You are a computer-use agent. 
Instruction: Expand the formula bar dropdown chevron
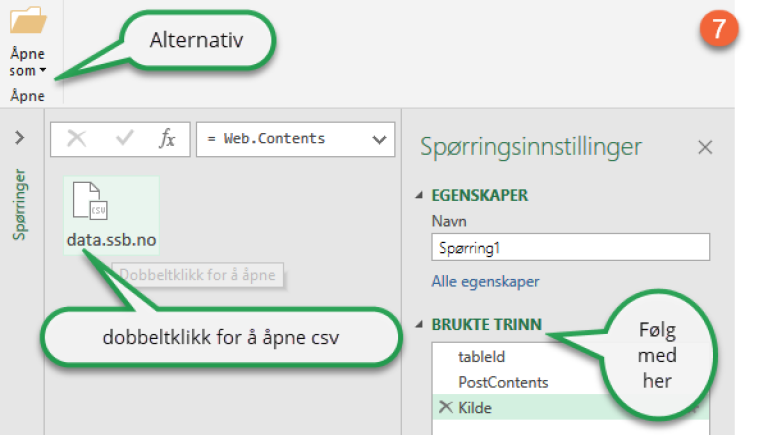coord(378,139)
